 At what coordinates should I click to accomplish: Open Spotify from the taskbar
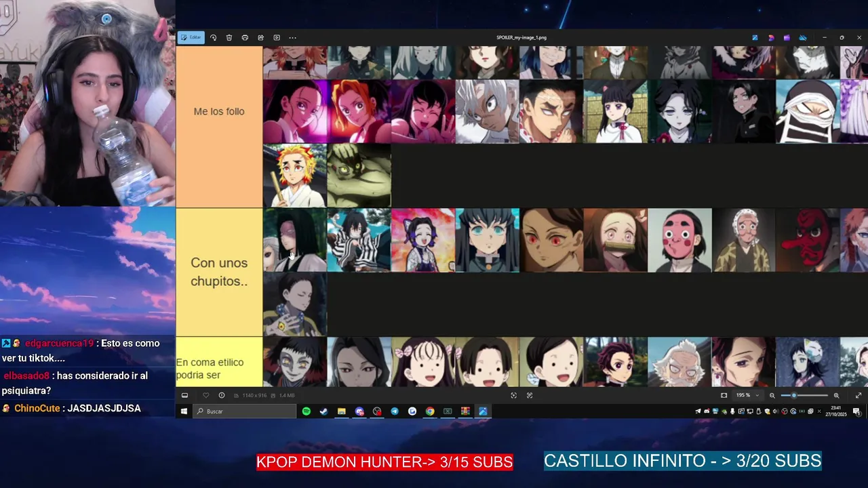307,411
